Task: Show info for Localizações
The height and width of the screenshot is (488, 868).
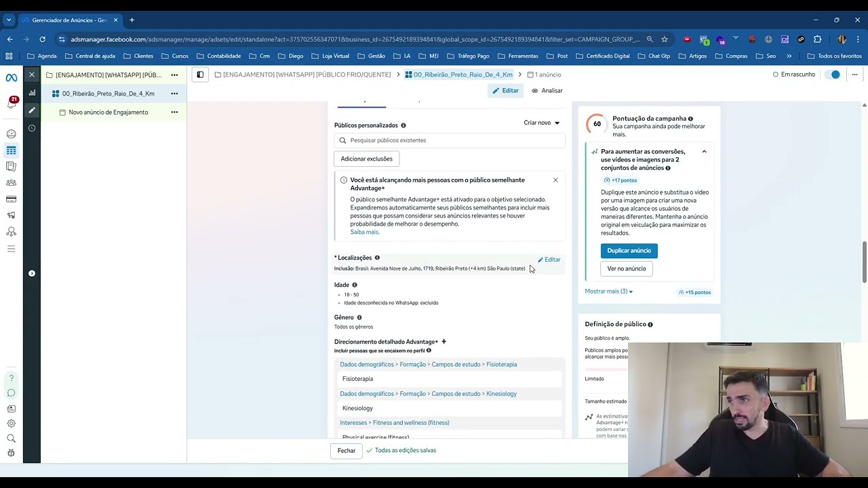Action: pos(377,258)
